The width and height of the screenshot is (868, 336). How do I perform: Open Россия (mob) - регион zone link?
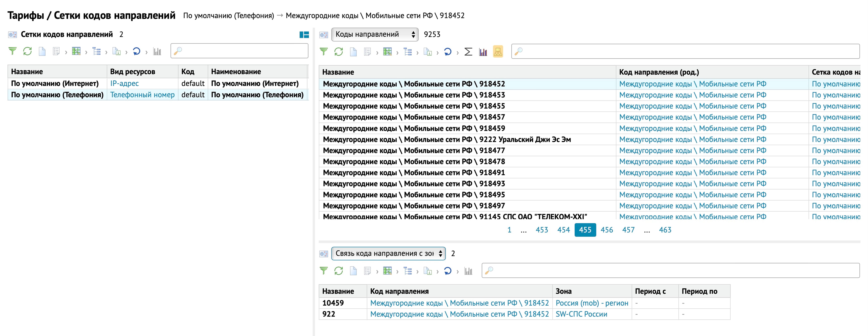(592, 303)
